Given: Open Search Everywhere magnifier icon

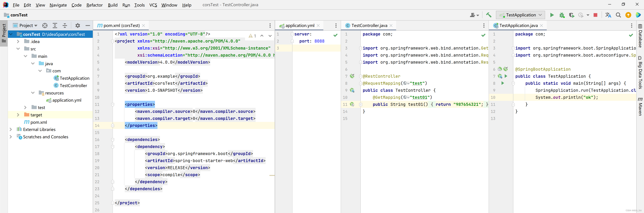Looking at the screenshot, I should (x=618, y=15).
